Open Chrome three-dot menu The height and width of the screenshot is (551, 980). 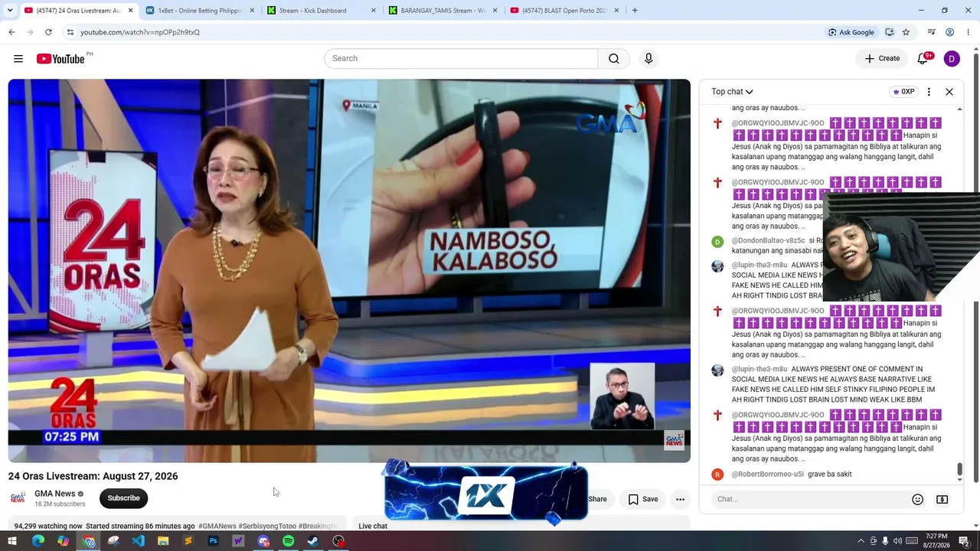[969, 32]
